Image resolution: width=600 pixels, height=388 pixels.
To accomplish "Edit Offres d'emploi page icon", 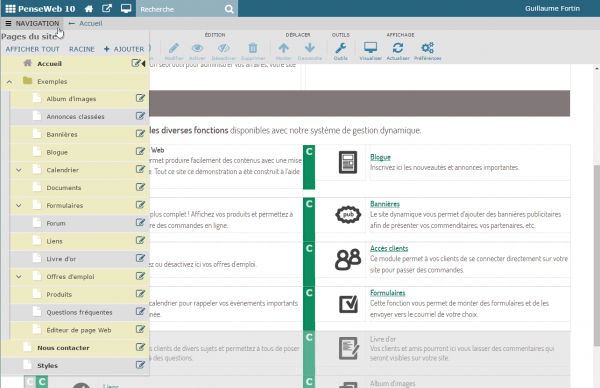I will 140,276.
